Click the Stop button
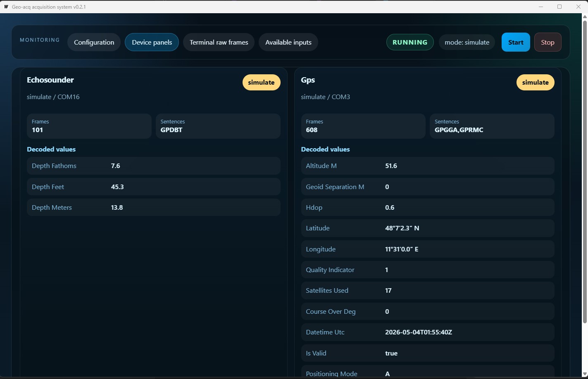Image resolution: width=588 pixels, height=379 pixels. tap(548, 42)
